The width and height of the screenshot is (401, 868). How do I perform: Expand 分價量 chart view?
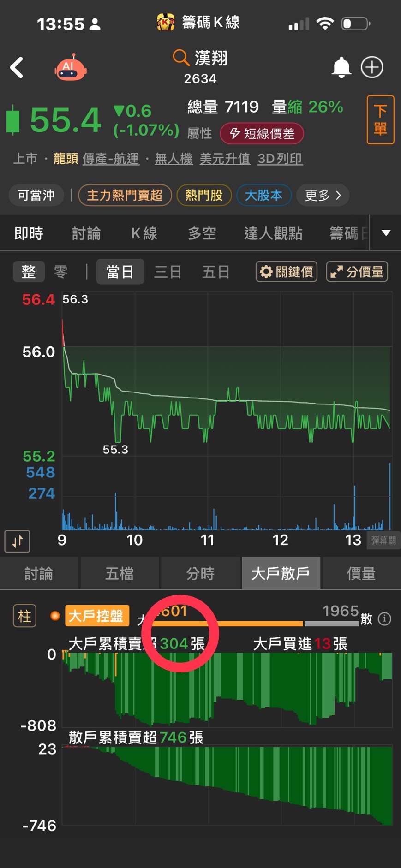click(x=357, y=272)
